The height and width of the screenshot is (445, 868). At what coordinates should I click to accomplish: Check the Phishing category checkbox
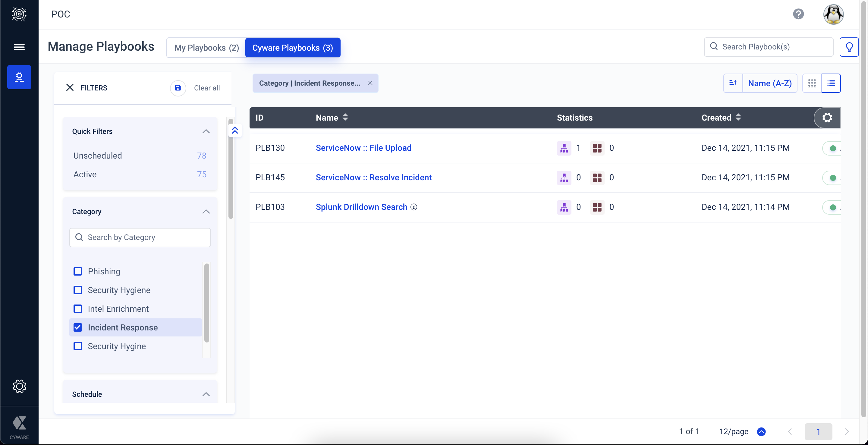click(78, 271)
